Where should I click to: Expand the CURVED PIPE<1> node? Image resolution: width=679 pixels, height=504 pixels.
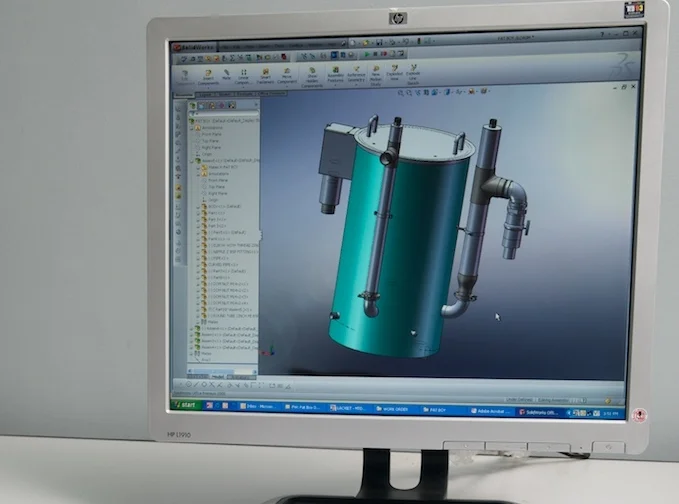tap(199, 264)
